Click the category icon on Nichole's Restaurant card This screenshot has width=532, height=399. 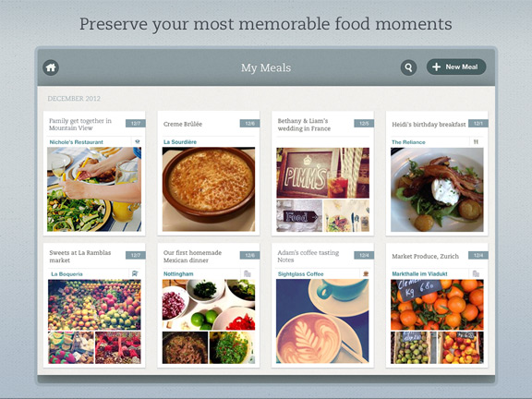138,142
